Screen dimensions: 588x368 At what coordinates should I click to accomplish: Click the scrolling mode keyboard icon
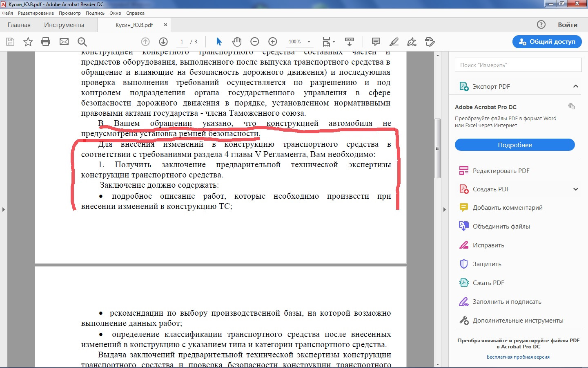point(350,42)
